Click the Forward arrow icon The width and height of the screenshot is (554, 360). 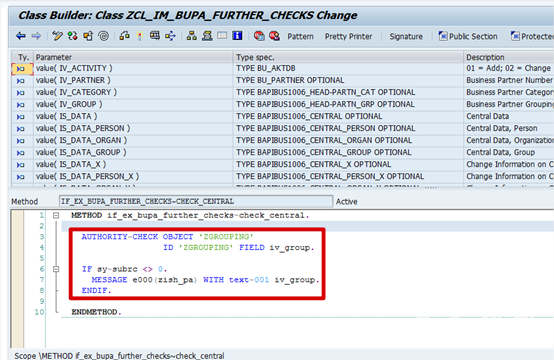pos(36,36)
